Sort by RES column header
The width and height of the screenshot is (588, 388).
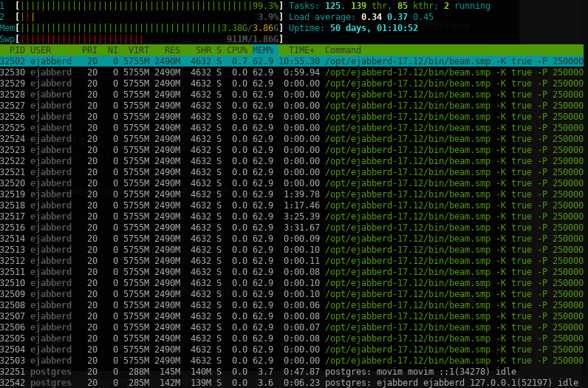(x=172, y=50)
